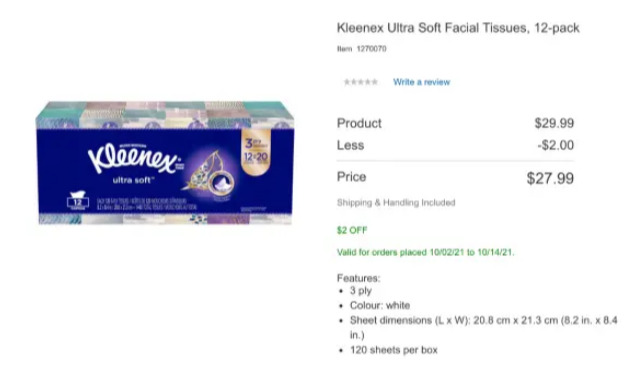Click the tissue swirl emblem on package
The width and height of the screenshot is (637, 377).
(x=221, y=183)
